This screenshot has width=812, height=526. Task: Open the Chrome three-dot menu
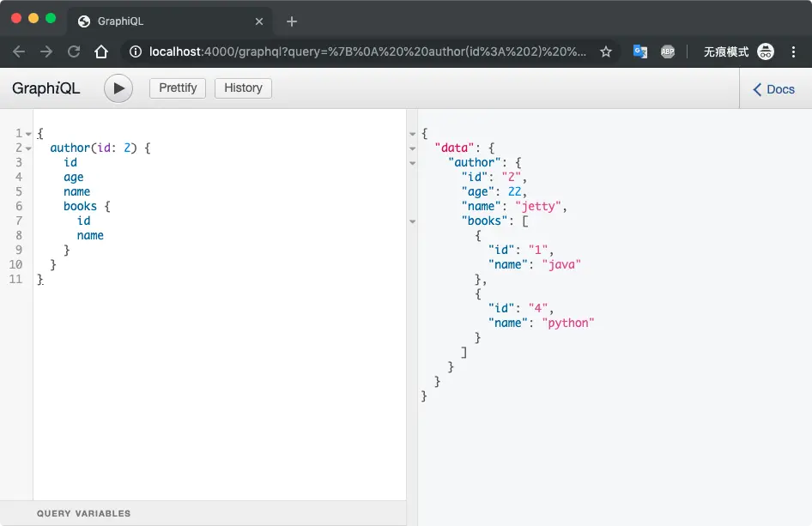coord(793,51)
